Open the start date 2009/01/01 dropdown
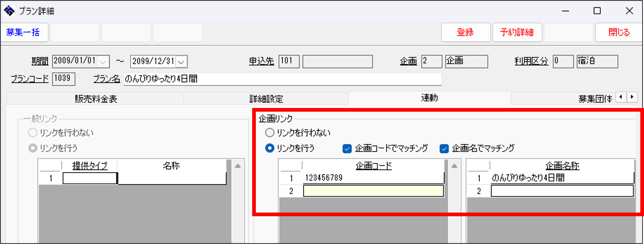 click(x=103, y=62)
